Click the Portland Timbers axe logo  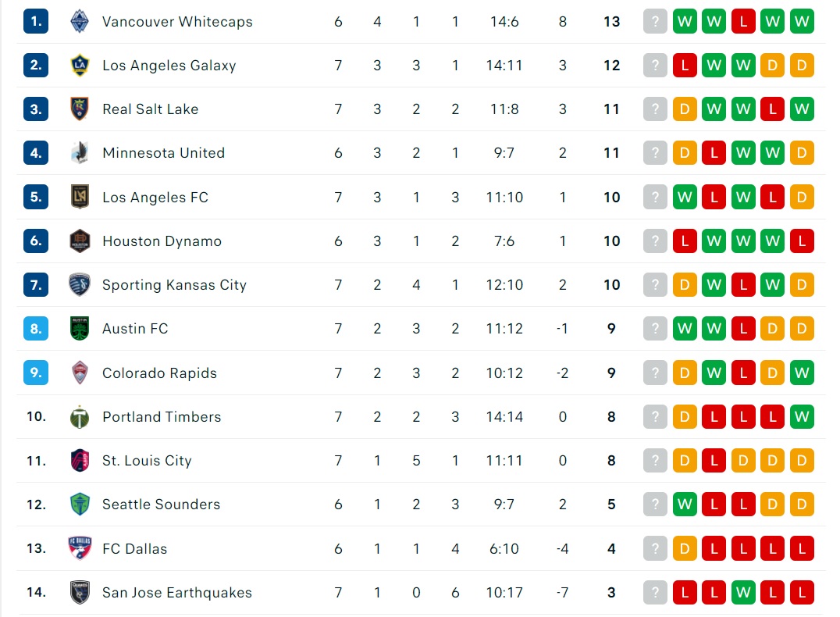(80, 416)
